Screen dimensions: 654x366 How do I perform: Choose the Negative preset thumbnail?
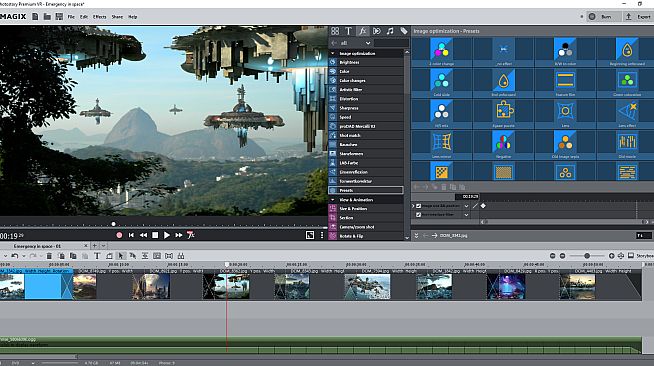pos(503,144)
